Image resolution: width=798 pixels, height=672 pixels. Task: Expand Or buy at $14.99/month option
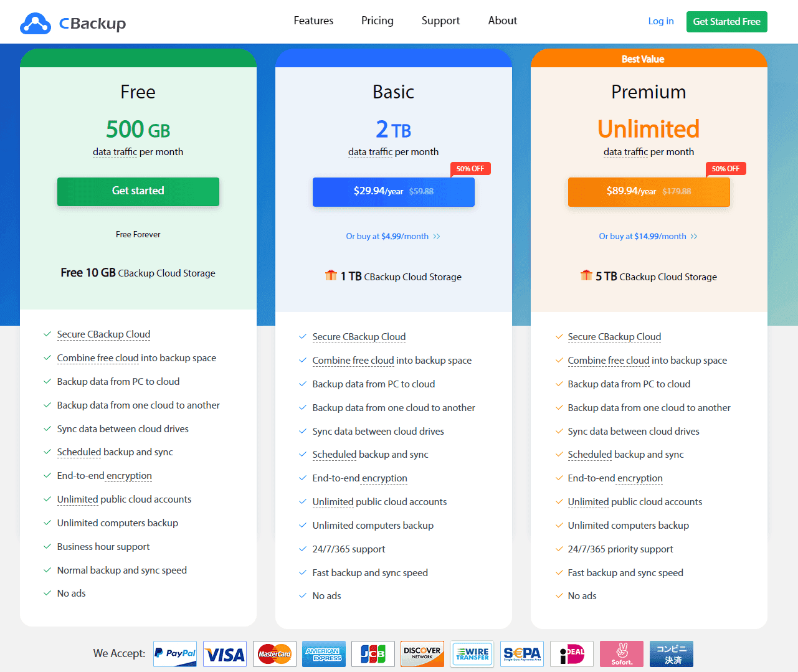coord(648,237)
